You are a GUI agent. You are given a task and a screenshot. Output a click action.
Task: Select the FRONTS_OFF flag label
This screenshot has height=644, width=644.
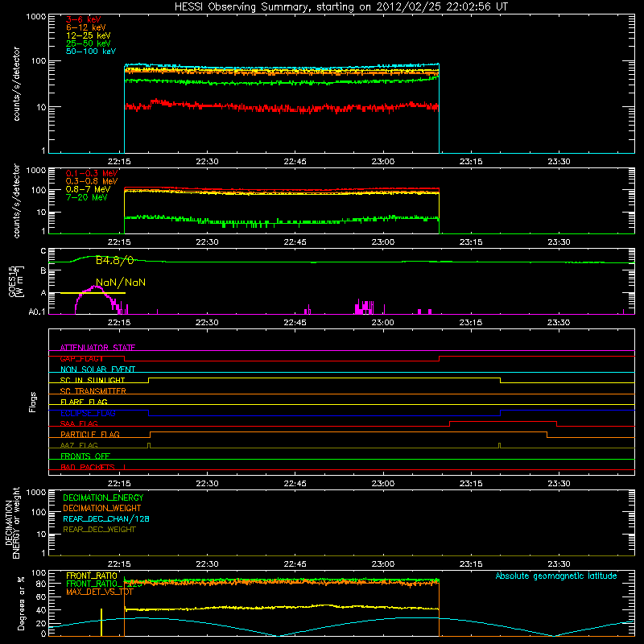point(85,456)
